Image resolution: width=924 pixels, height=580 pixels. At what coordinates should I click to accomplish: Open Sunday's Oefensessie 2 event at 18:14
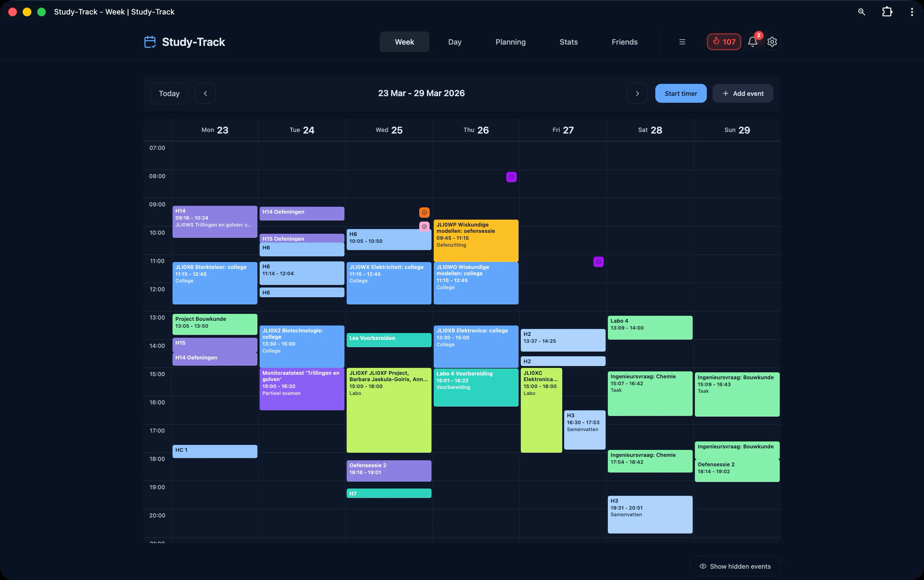[x=737, y=470]
